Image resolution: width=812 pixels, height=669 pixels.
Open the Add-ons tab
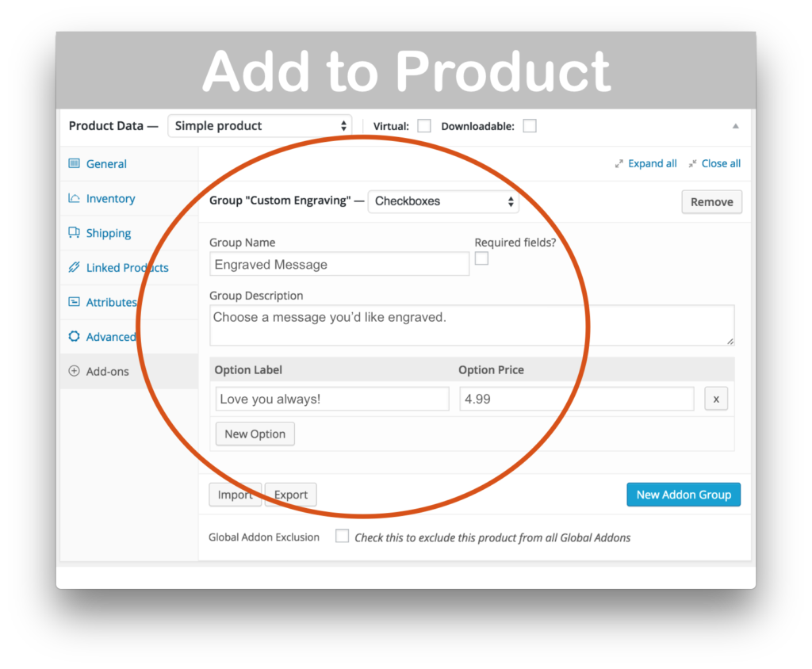pos(106,370)
